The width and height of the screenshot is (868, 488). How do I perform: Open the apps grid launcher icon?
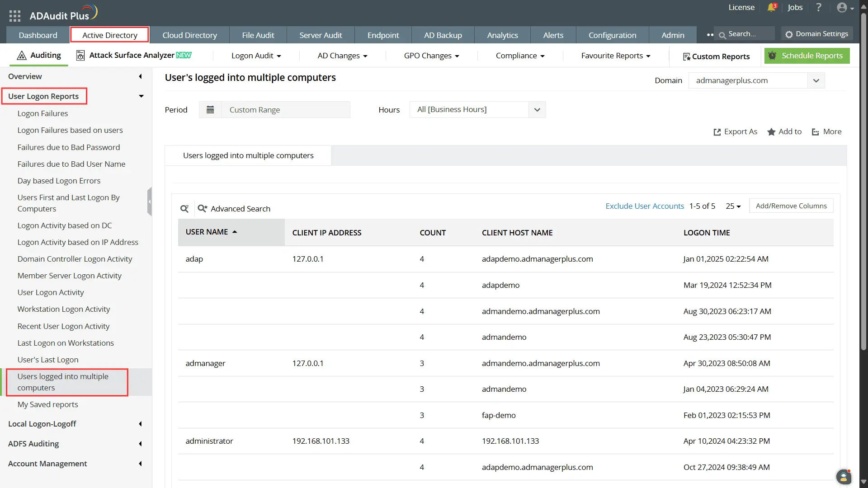pyautogui.click(x=15, y=16)
